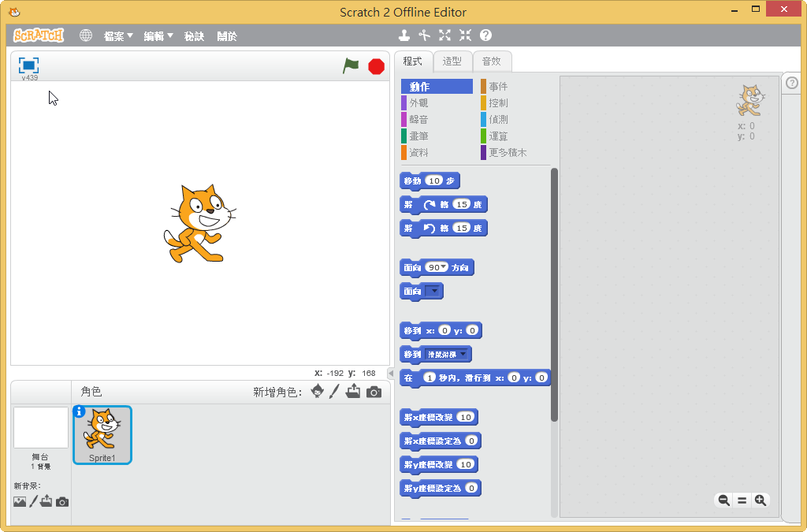Choose new sprite from library
This screenshot has width=807, height=532.
(x=318, y=391)
